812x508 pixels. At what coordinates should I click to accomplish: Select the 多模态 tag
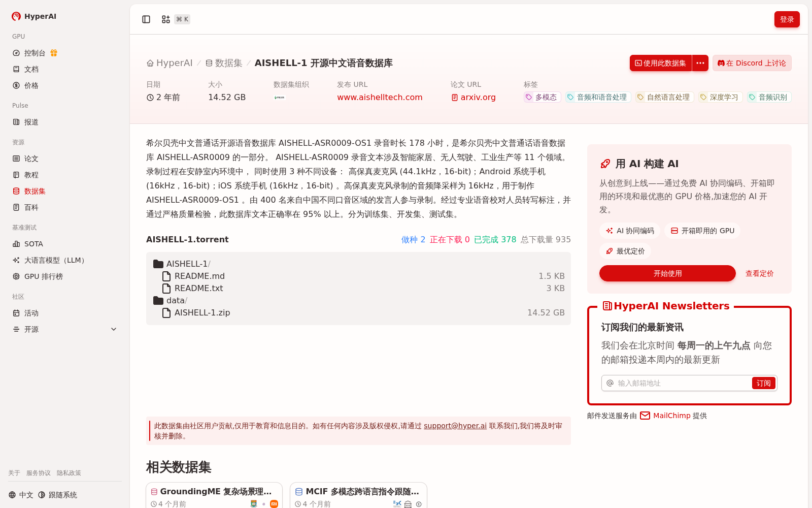pyautogui.click(x=542, y=97)
